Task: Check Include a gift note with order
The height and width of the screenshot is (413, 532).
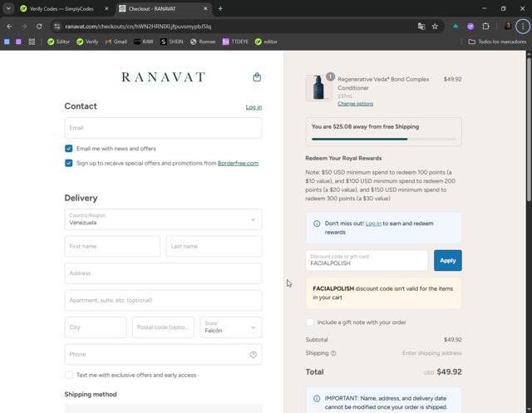Action: [309, 322]
